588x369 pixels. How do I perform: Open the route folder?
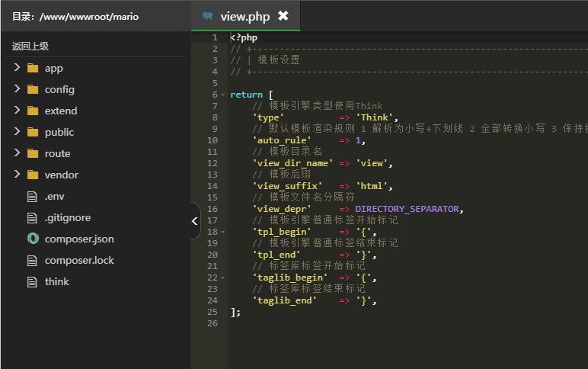click(x=57, y=153)
